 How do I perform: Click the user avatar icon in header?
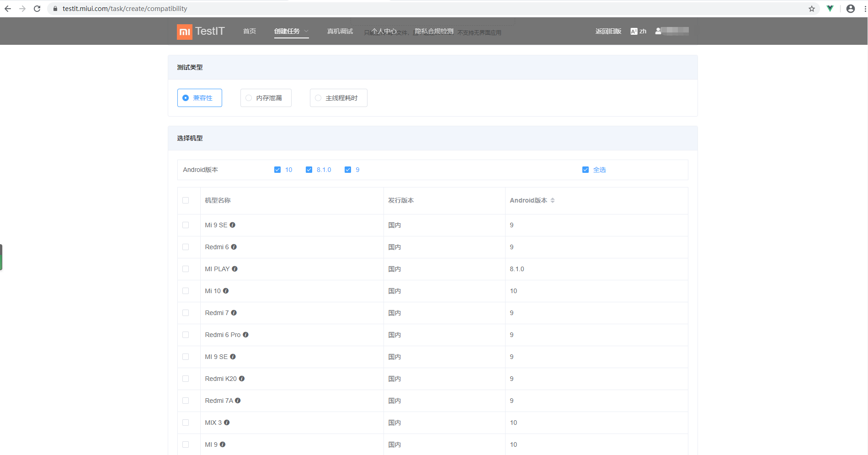[658, 31]
